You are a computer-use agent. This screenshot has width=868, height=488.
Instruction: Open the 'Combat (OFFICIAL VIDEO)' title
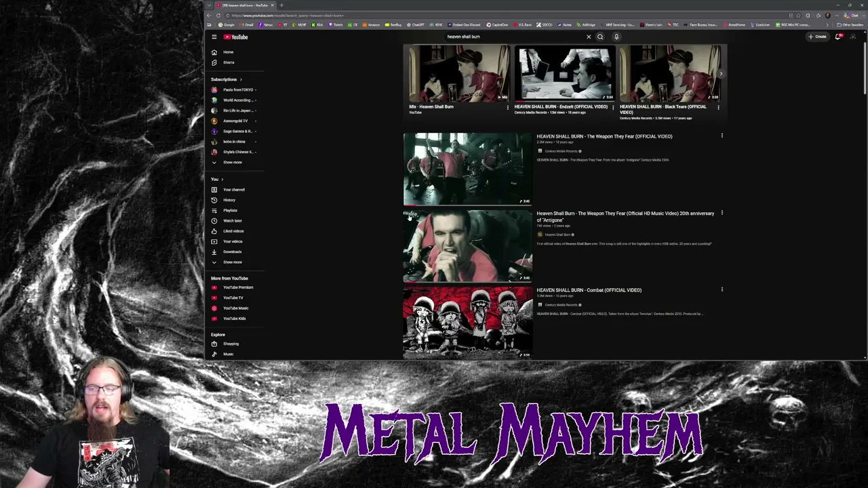click(x=589, y=290)
